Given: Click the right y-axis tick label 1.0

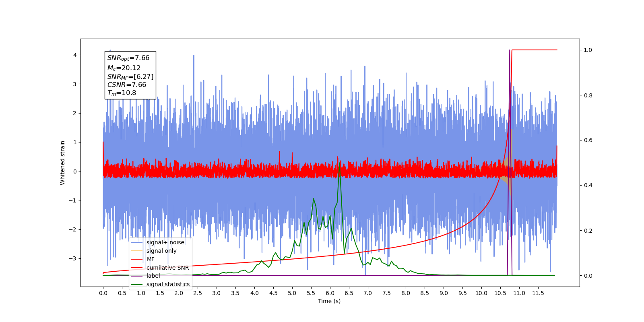Looking at the screenshot, I should (588, 50).
